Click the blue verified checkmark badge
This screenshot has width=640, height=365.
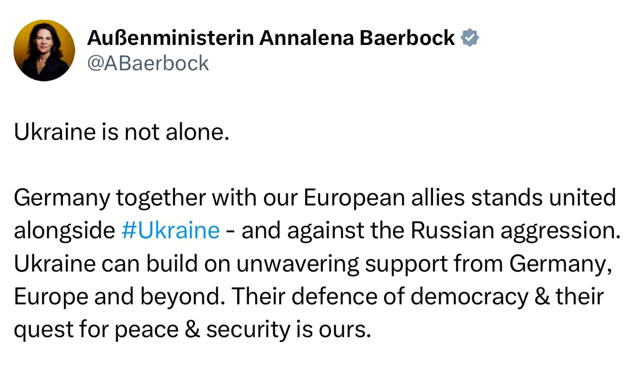click(470, 38)
